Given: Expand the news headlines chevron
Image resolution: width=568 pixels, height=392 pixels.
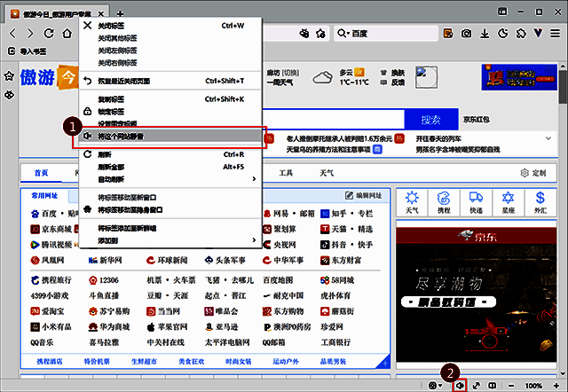Looking at the screenshot, I should (548, 138).
